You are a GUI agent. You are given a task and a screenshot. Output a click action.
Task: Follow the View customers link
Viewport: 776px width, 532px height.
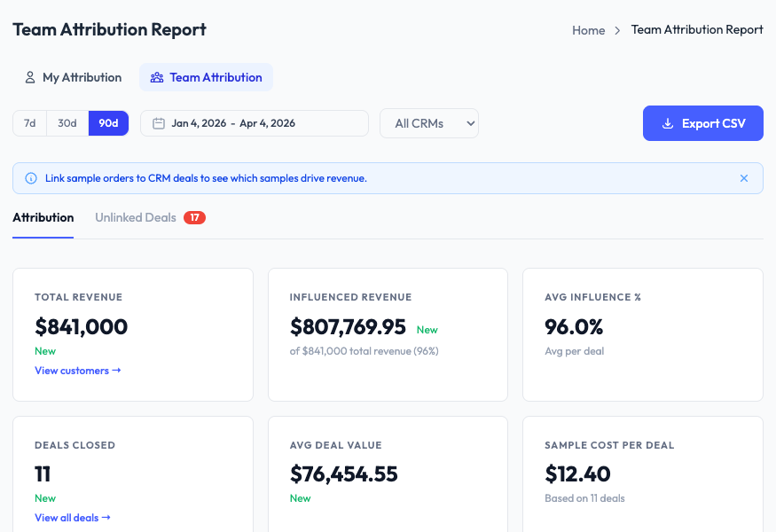pos(77,371)
